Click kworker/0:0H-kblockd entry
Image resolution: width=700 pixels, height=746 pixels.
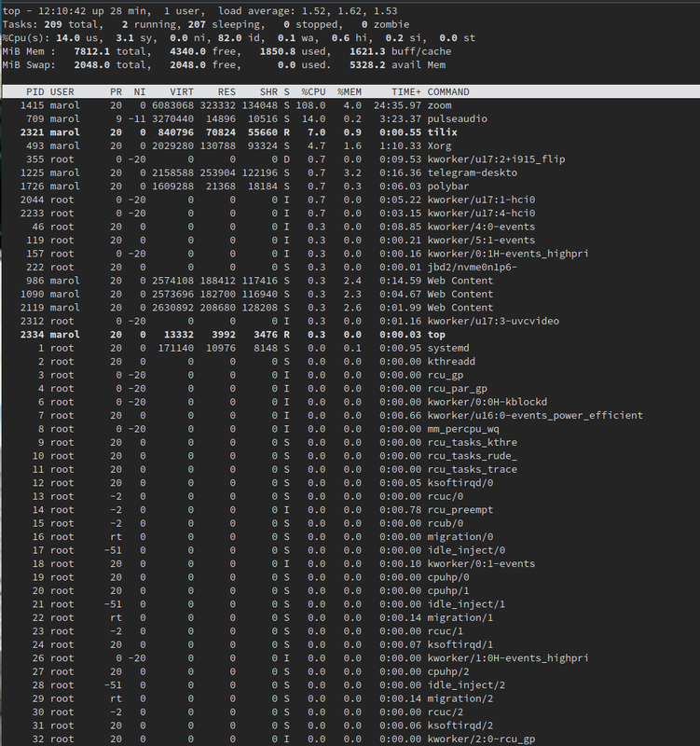[x=351, y=402]
